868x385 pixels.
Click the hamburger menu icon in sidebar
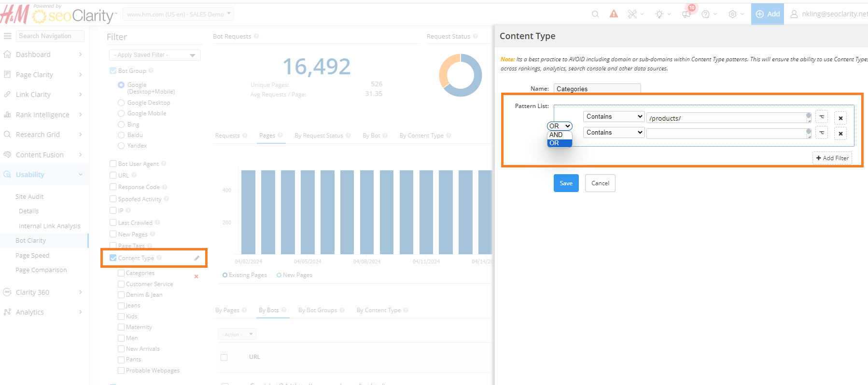click(x=8, y=36)
